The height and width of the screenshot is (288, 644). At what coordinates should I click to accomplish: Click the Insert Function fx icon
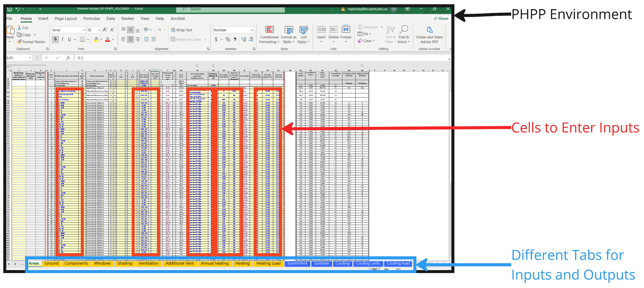tap(68, 58)
